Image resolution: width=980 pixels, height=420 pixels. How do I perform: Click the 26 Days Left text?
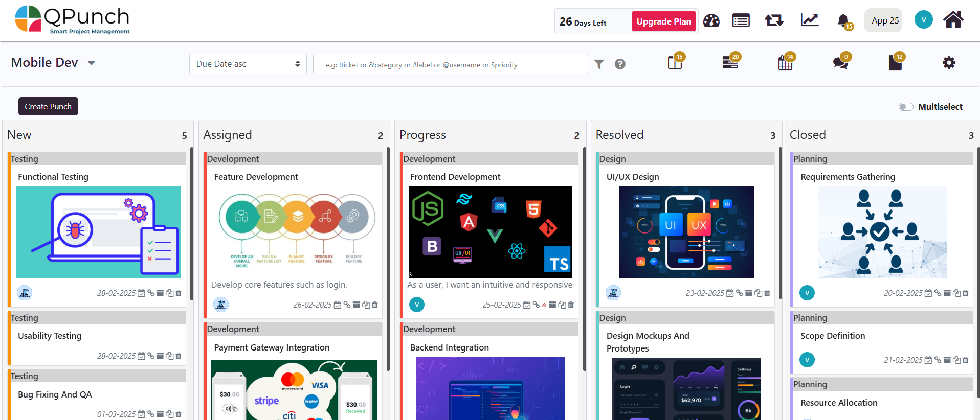click(x=583, y=22)
